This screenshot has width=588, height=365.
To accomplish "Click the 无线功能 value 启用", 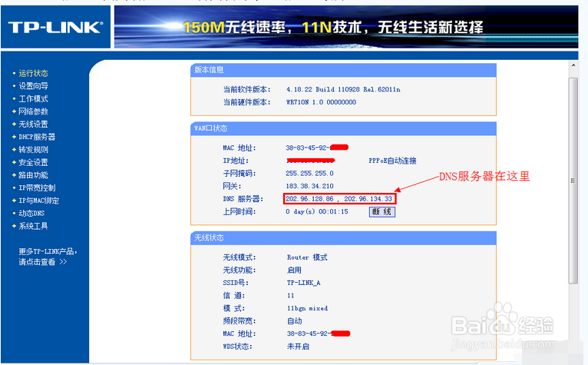I will [x=294, y=270].
